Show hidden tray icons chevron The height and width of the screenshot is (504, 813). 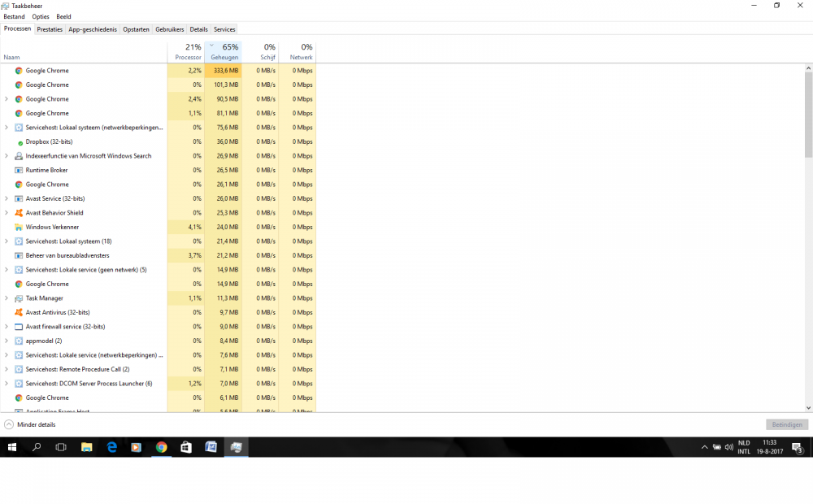click(704, 447)
